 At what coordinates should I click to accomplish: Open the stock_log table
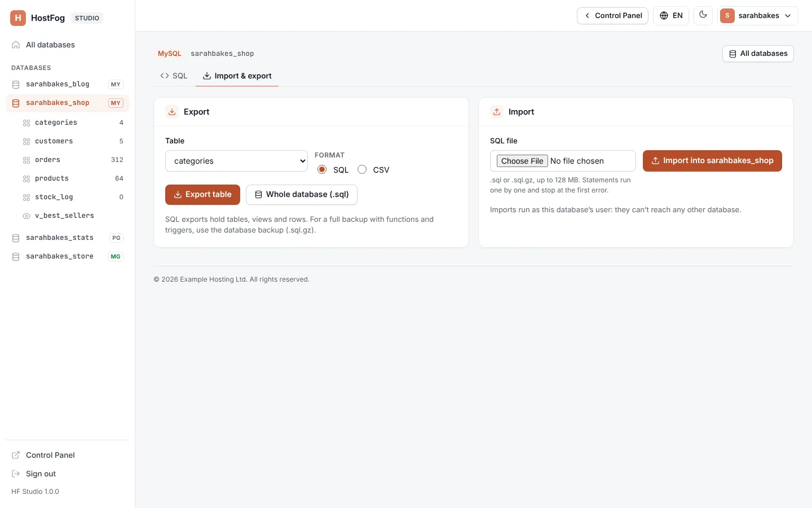pyautogui.click(x=73, y=197)
